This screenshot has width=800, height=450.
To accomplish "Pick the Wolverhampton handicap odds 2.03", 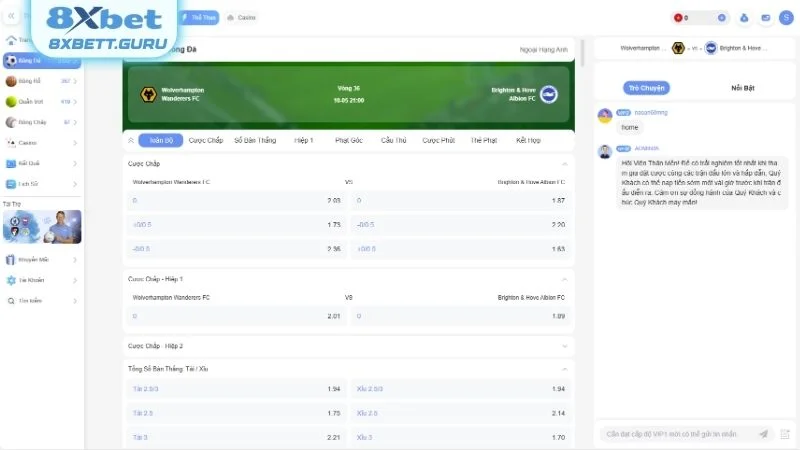I will click(237, 201).
